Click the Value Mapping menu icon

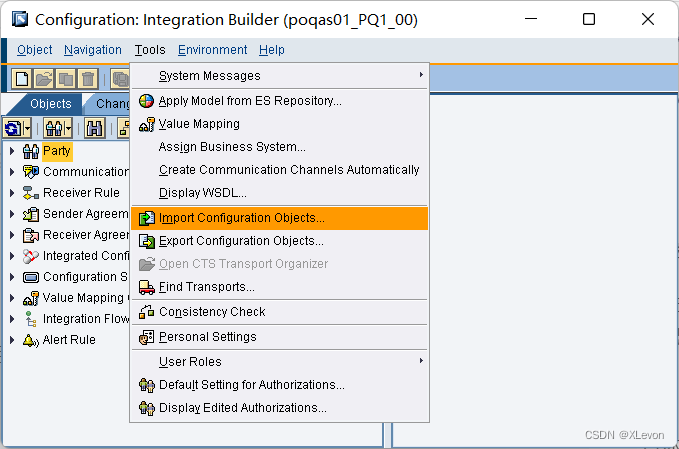tap(146, 124)
